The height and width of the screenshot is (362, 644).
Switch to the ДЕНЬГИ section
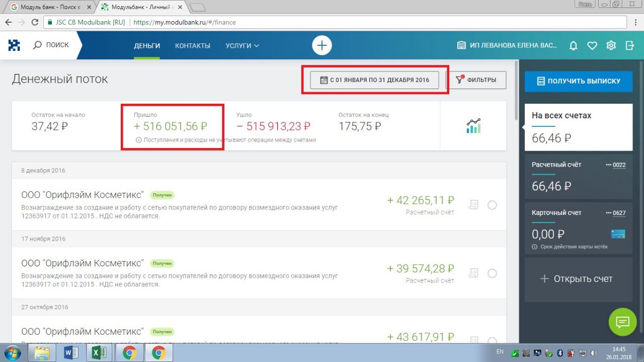147,45
